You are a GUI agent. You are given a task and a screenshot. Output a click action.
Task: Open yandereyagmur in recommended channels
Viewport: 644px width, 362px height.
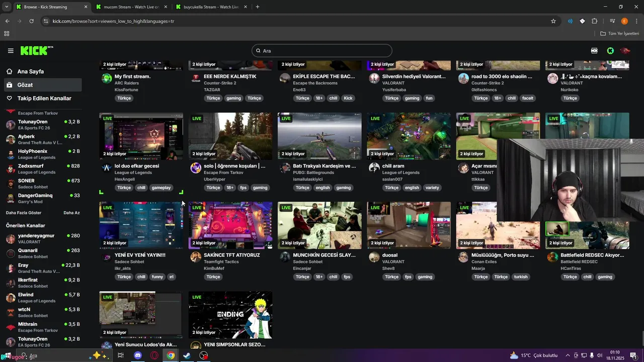pyautogui.click(x=42, y=238)
